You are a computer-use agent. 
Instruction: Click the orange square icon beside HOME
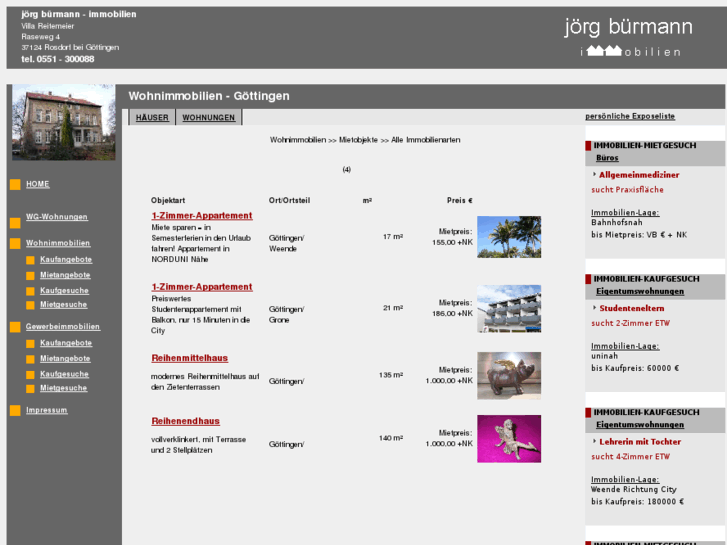pyautogui.click(x=15, y=185)
